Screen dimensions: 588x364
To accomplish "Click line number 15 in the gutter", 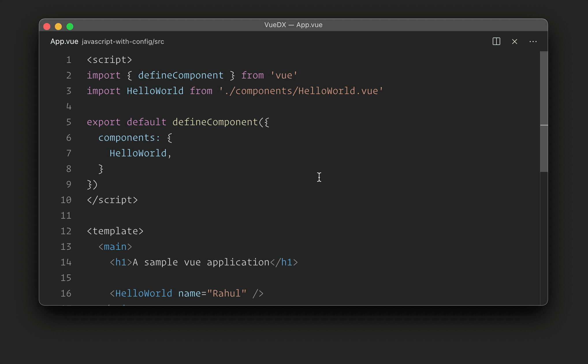I will pyautogui.click(x=66, y=278).
